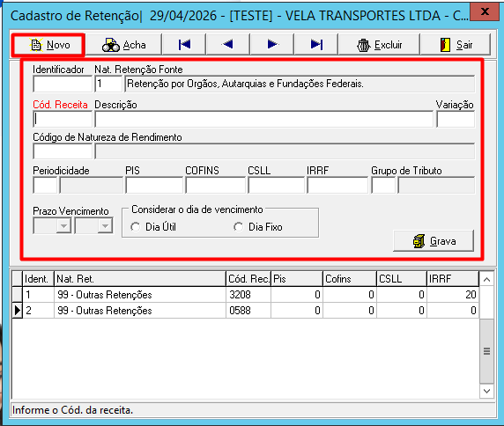The width and height of the screenshot is (504, 426).
Task: Click the Código de Natureza de Rendimento field
Action: 63,151
